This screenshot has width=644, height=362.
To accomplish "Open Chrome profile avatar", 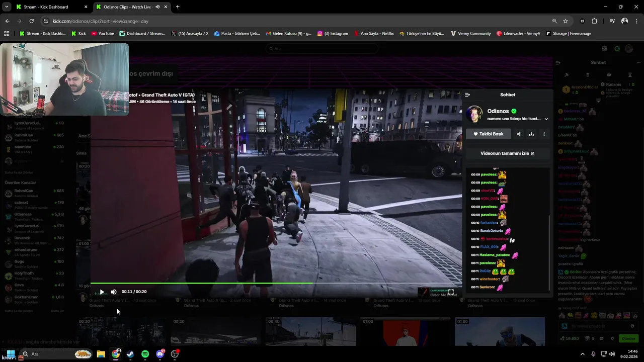I will [624, 21].
